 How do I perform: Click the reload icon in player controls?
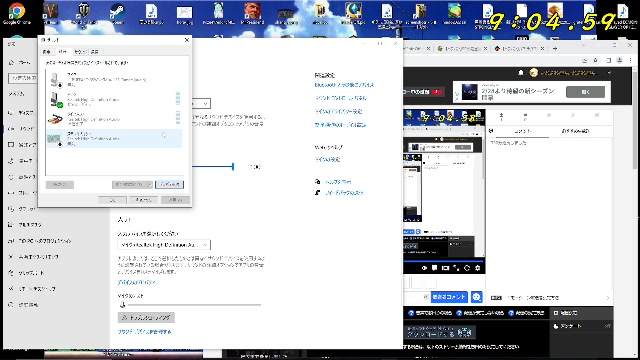click(467, 268)
